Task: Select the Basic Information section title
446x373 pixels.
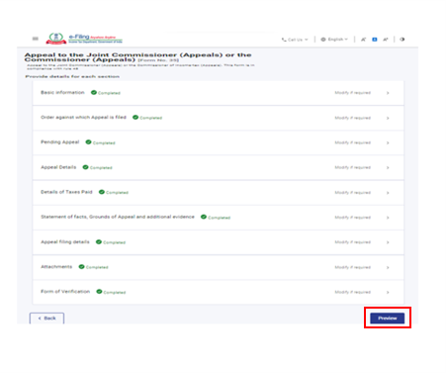Action: pyautogui.click(x=62, y=92)
